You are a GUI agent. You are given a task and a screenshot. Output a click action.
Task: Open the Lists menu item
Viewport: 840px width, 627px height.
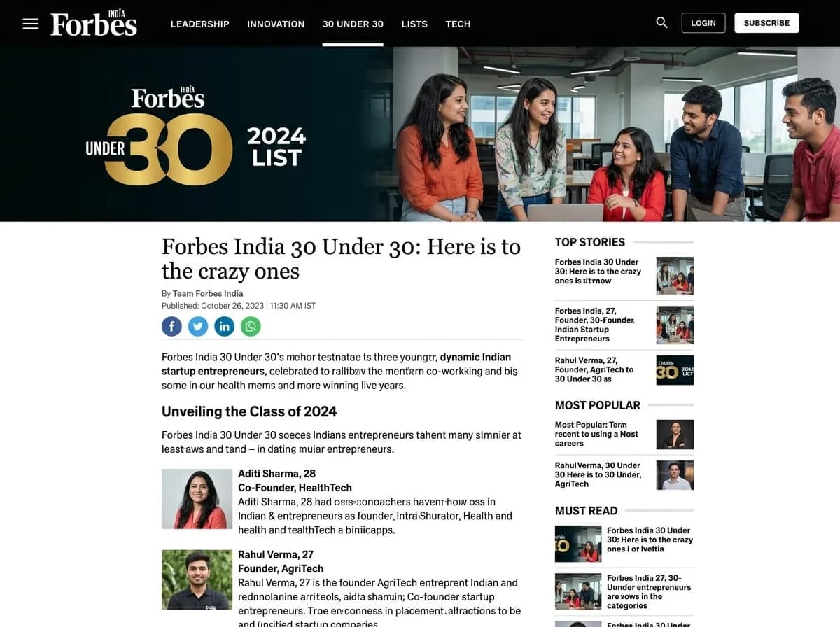point(414,24)
